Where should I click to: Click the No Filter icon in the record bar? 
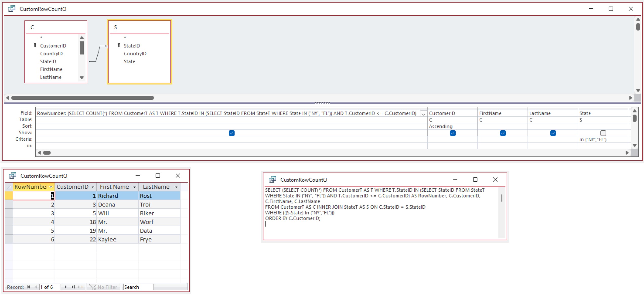coord(93,287)
